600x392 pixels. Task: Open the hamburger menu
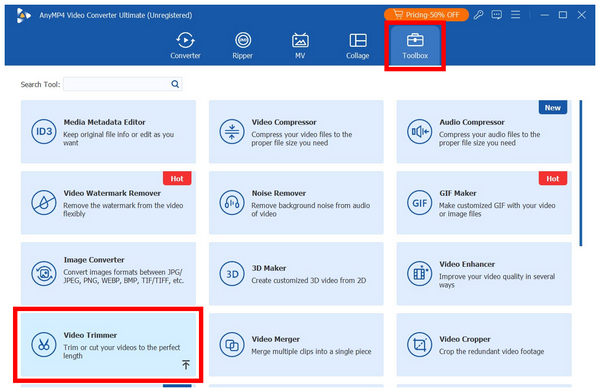[x=515, y=15]
